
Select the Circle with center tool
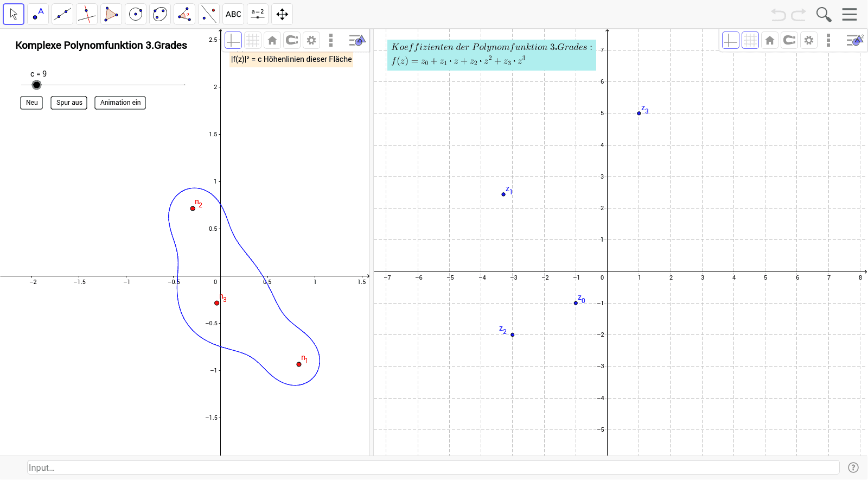point(136,14)
